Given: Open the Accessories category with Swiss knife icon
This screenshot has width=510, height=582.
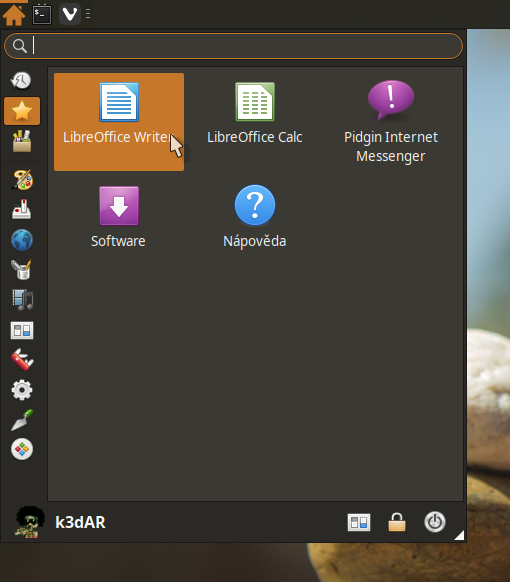Looking at the screenshot, I should pyautogui.click(x=22, y=360).
